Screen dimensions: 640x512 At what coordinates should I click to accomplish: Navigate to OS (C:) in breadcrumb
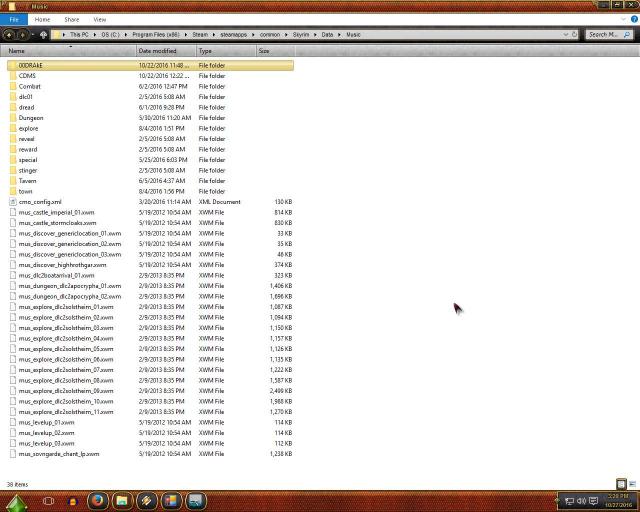[111, 35]
